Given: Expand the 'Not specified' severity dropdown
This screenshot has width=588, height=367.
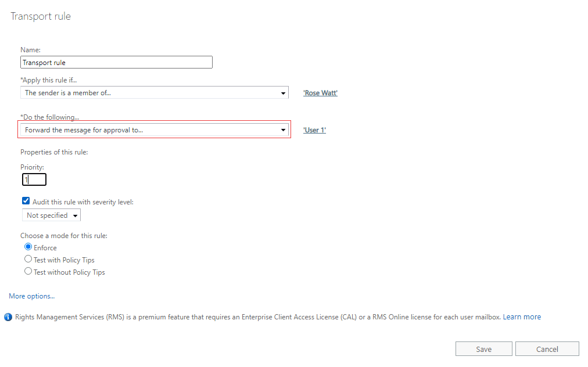Looking at the screenshot, I should click(x=51, y=215).
